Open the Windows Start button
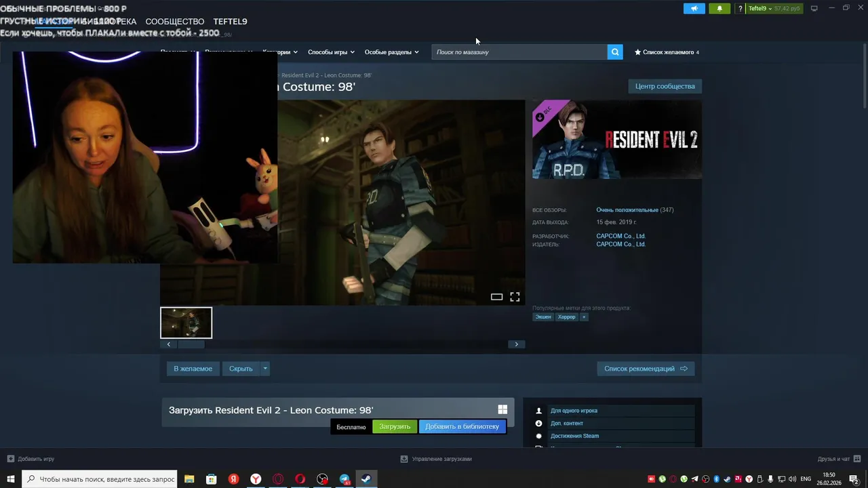The height and width of the screenshot is (488, 868). (11, 479)
